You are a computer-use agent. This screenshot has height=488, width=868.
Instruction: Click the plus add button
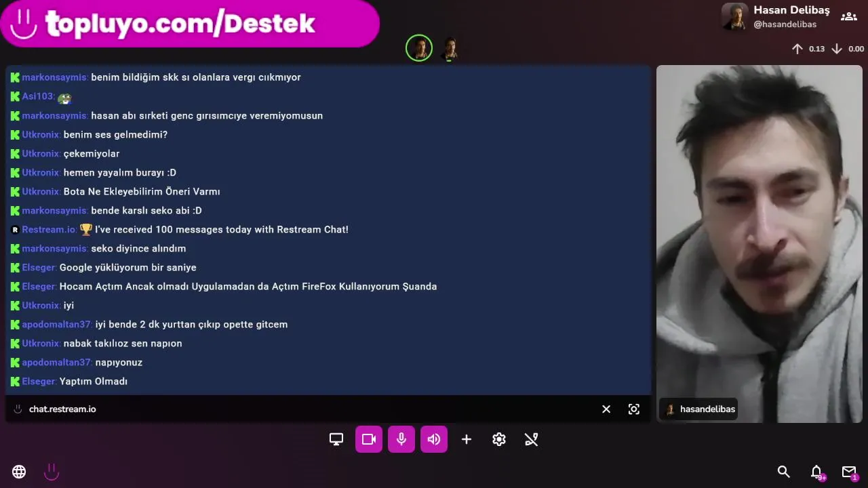point(467,439)
